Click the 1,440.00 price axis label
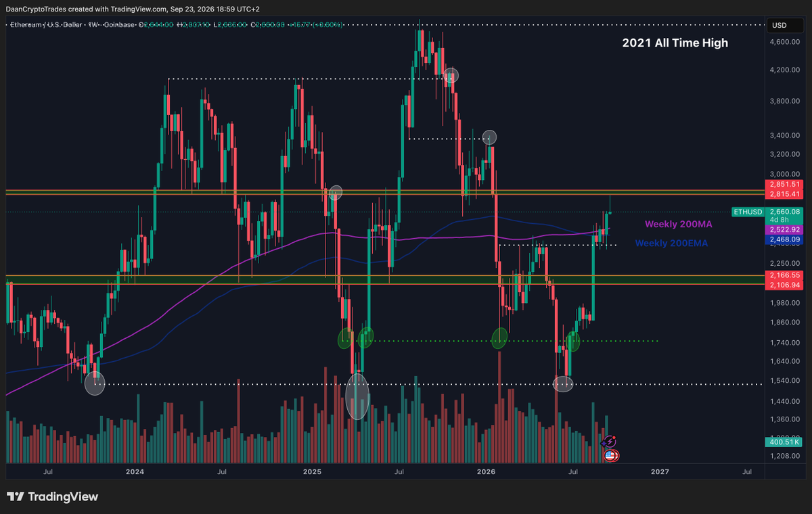 [785, 401]
